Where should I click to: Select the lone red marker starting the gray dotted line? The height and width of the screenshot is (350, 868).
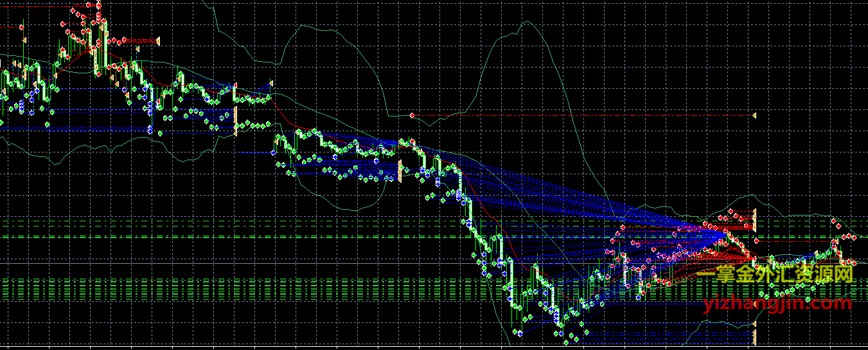click(x=411, y=116)
